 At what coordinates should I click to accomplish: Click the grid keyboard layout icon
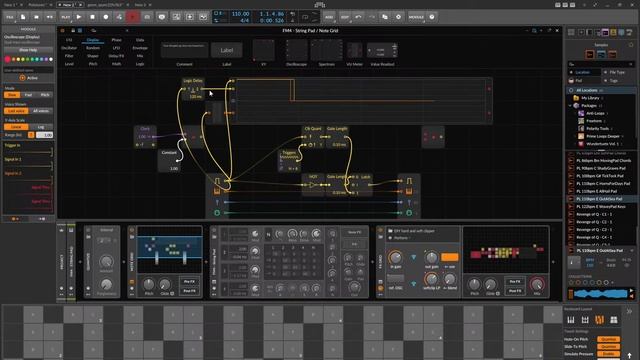pos(613,320)
